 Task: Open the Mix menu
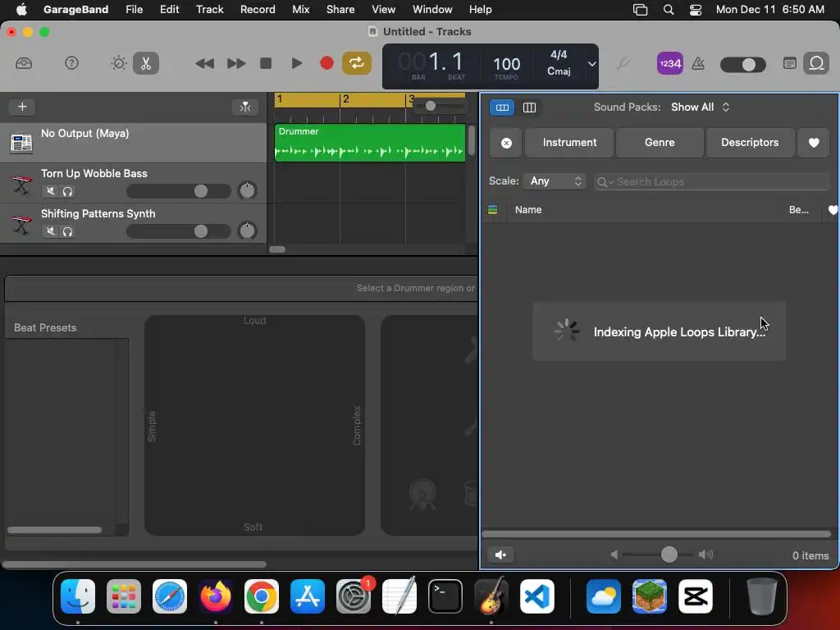[300, 9]
